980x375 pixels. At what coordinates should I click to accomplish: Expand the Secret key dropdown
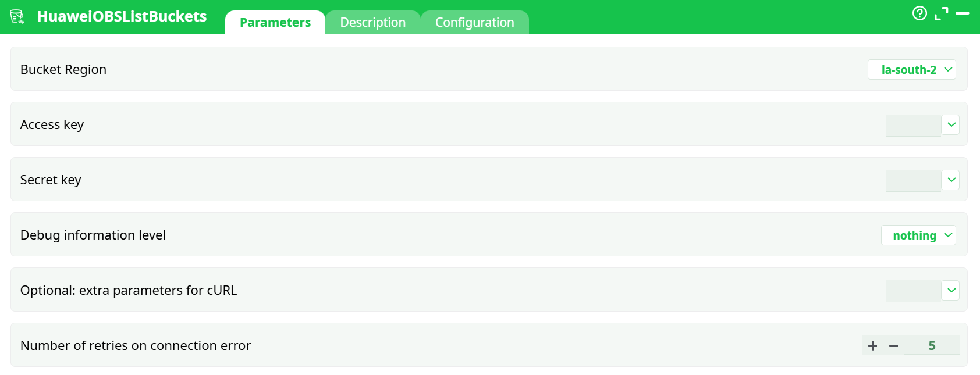tap(951, 180)
